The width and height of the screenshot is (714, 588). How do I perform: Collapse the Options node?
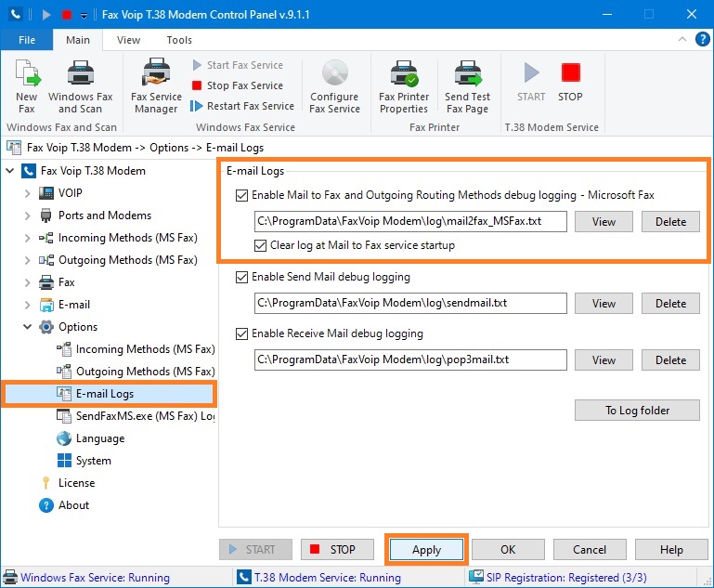pyautogui.click(x=27, y=327)
